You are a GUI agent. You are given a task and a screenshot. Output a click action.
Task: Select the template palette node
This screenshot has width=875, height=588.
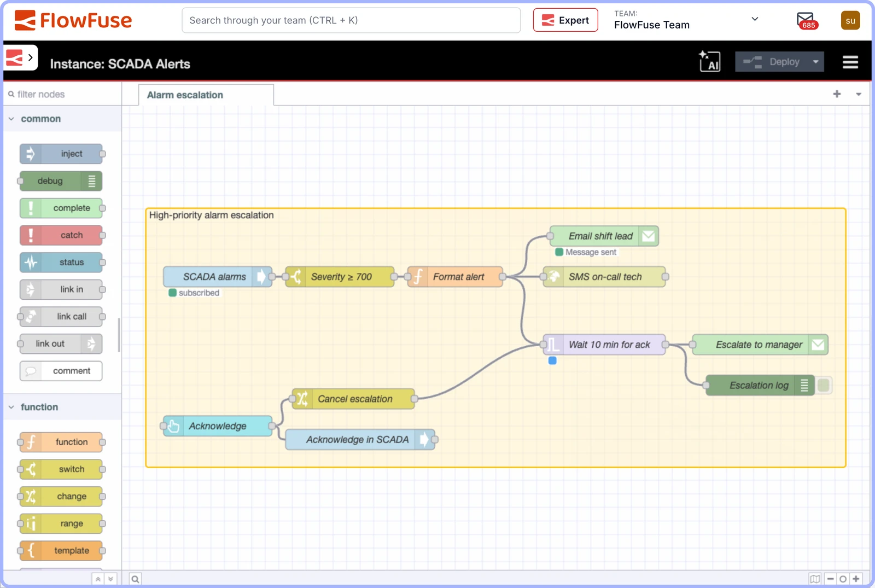pyautogui.click(x=61, y=550)
